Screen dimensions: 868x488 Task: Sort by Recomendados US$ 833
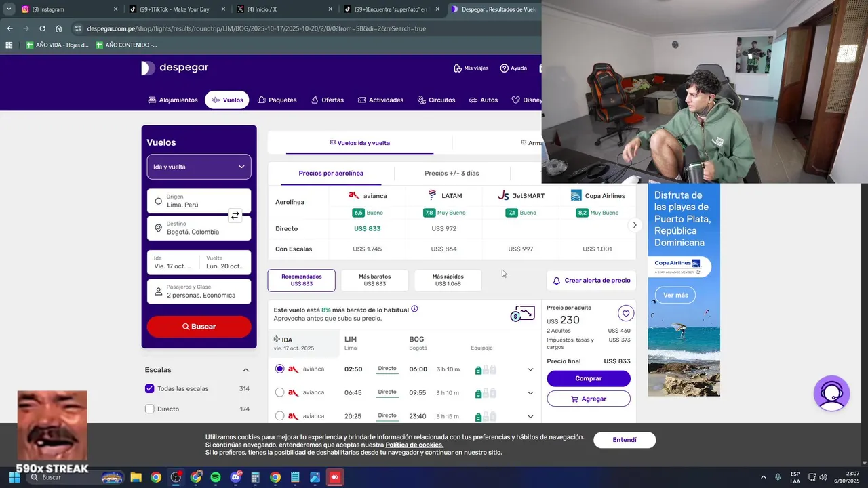pos(301,280)
